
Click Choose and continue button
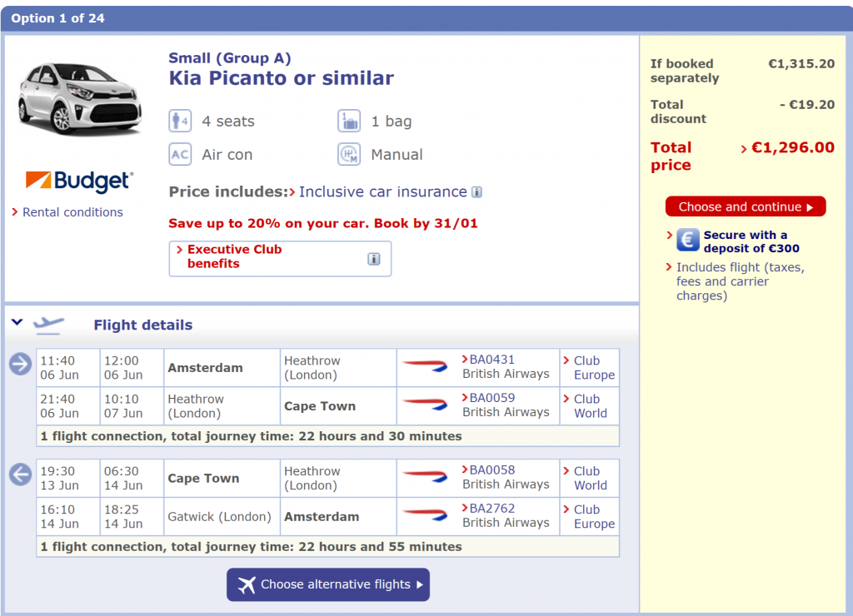(746, 206)
